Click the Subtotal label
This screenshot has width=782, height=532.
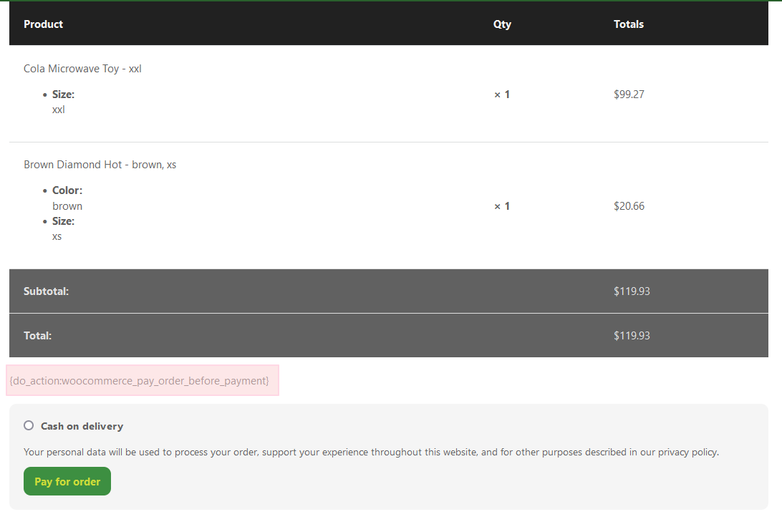click(46, 291)
